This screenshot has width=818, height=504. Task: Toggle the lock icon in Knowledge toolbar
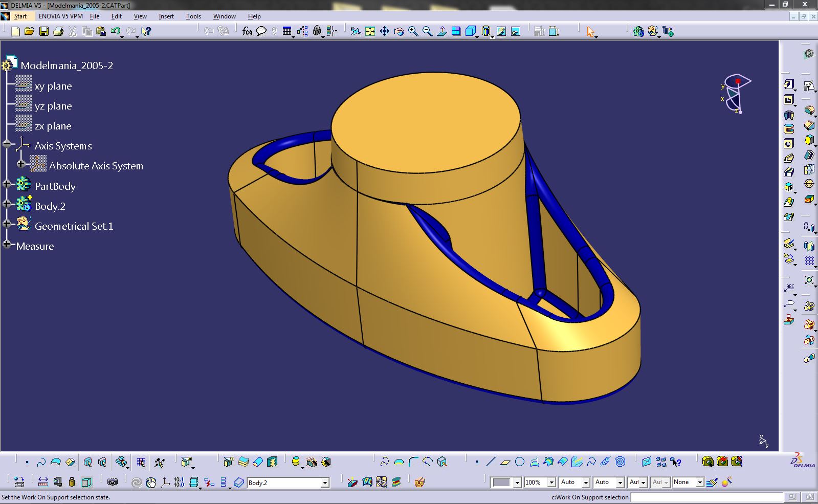click(x=317, y=32)
